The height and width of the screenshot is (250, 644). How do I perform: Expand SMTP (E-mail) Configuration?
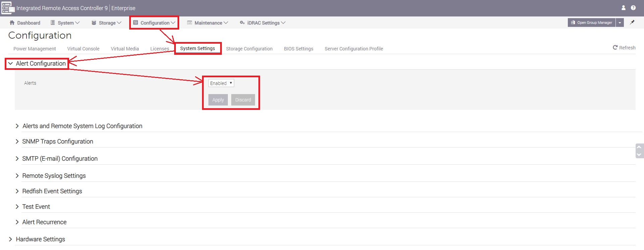point(56,159)
